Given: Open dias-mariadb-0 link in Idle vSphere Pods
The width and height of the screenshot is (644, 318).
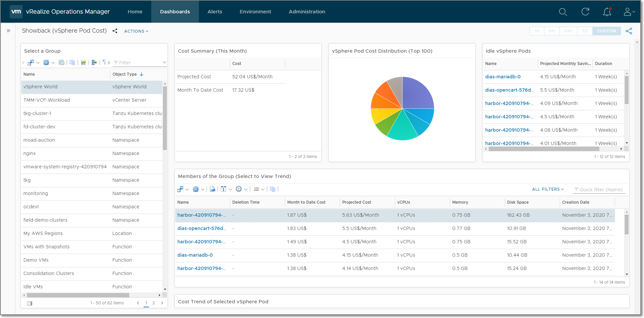Looking at the screenshot, I should click(503, 77).
